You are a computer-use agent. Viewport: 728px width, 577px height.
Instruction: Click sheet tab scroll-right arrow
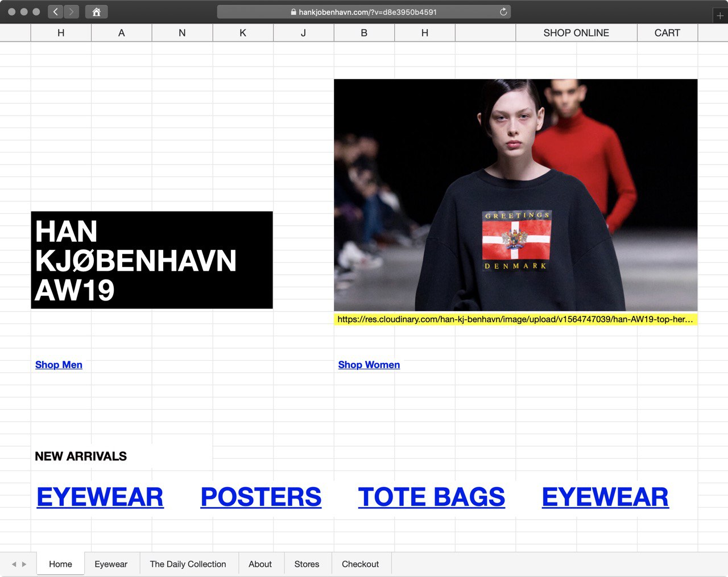(x=24, y=564)
